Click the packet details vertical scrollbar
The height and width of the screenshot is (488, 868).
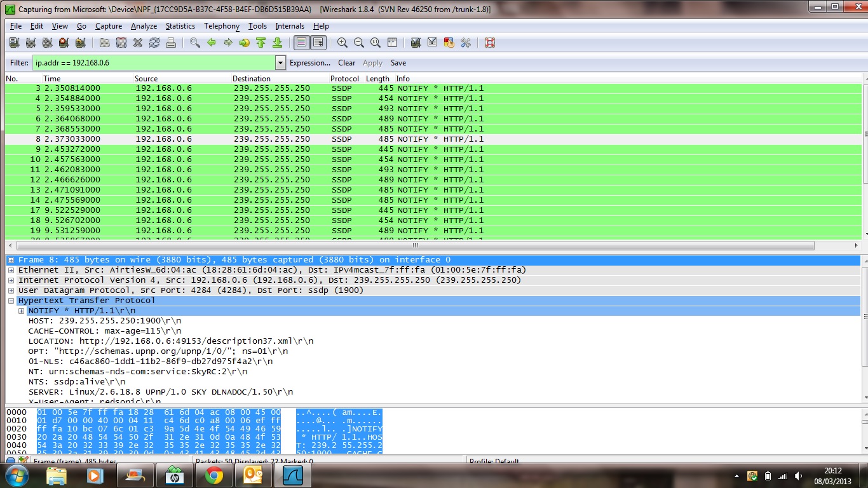[865, 318]
